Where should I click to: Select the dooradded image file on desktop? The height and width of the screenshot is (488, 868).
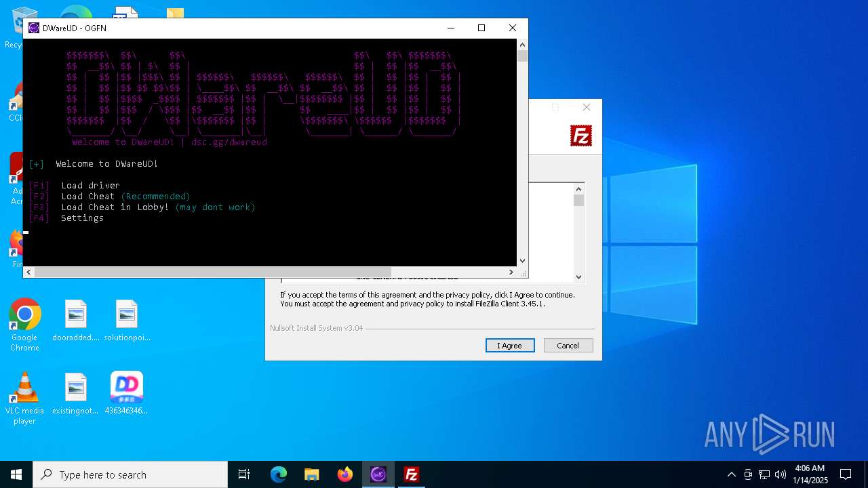click(x=76, y=321)
